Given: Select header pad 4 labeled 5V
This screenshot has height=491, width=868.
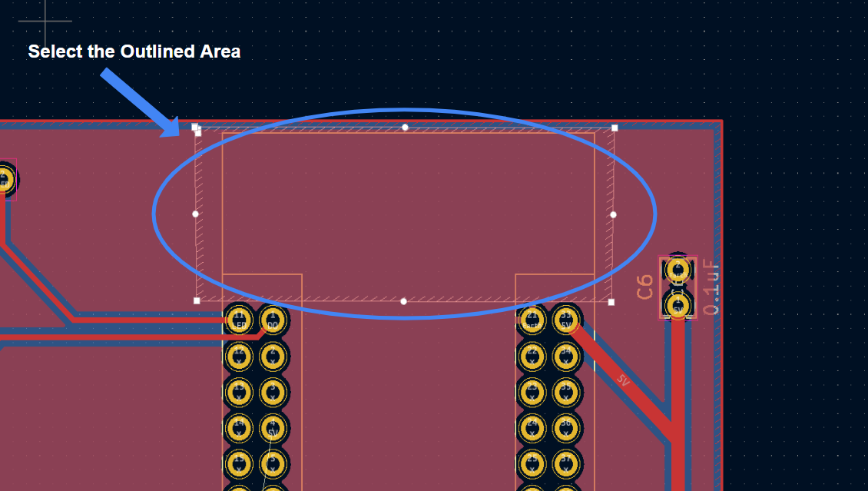Looking at the screenshot, I should point(273,428).
